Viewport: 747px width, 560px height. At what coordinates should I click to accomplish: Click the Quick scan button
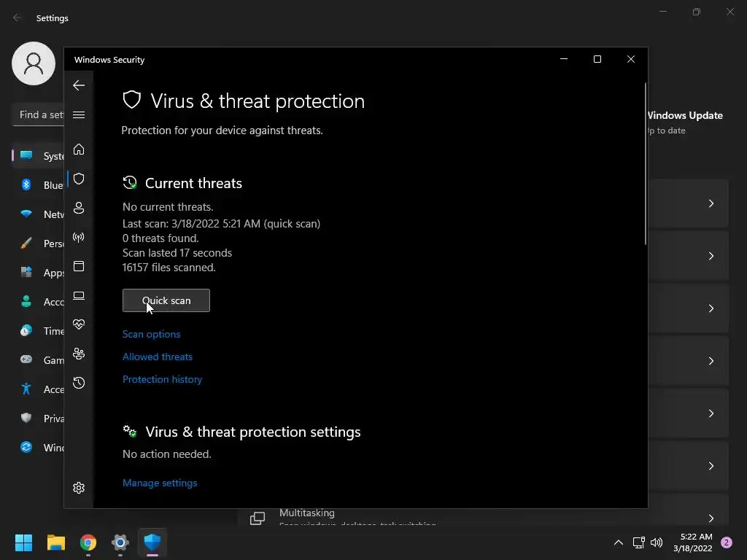tap(166, 300)
